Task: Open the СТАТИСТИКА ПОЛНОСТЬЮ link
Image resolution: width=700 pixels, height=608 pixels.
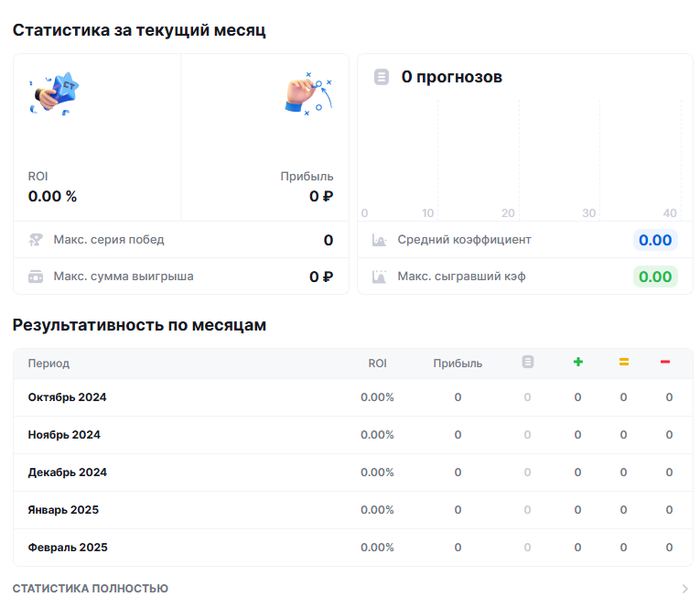Action: (x=91, y=589)
